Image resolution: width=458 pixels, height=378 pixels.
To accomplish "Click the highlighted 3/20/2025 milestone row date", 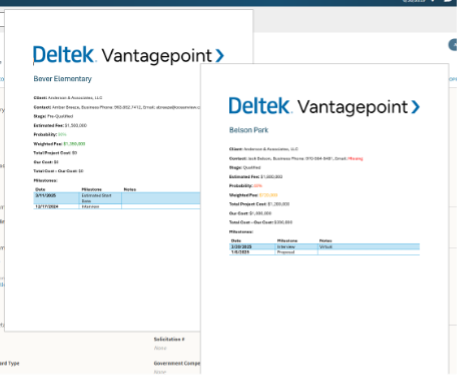I will pyautogui.click(x=241, y=247).
